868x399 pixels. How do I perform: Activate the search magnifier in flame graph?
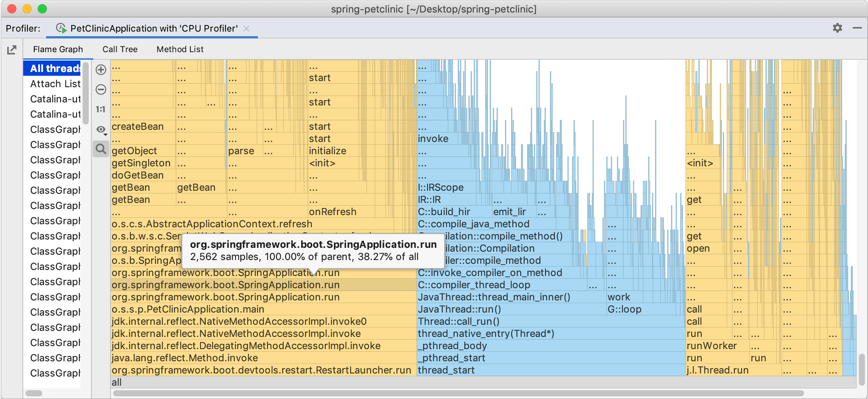click(x=101, y=149)
